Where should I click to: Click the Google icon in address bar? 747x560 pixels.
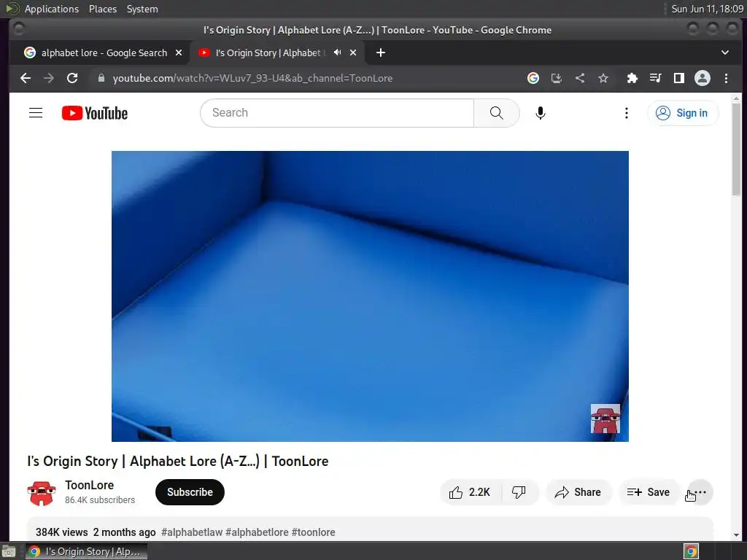(x=533, y=78)
